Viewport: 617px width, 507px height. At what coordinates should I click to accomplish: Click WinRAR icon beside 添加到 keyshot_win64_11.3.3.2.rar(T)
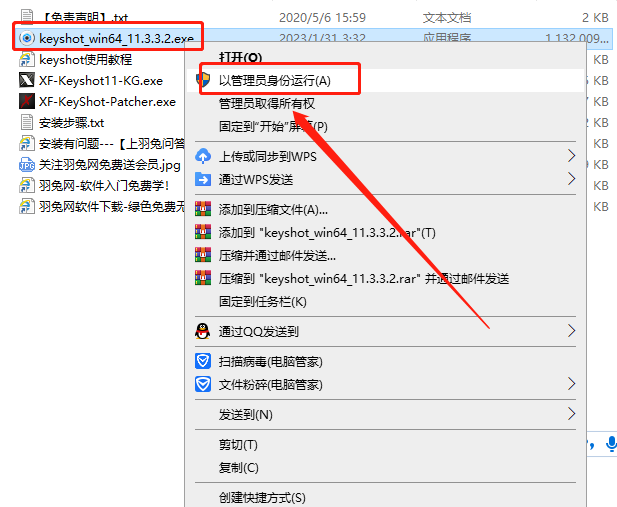click(203, 232)
